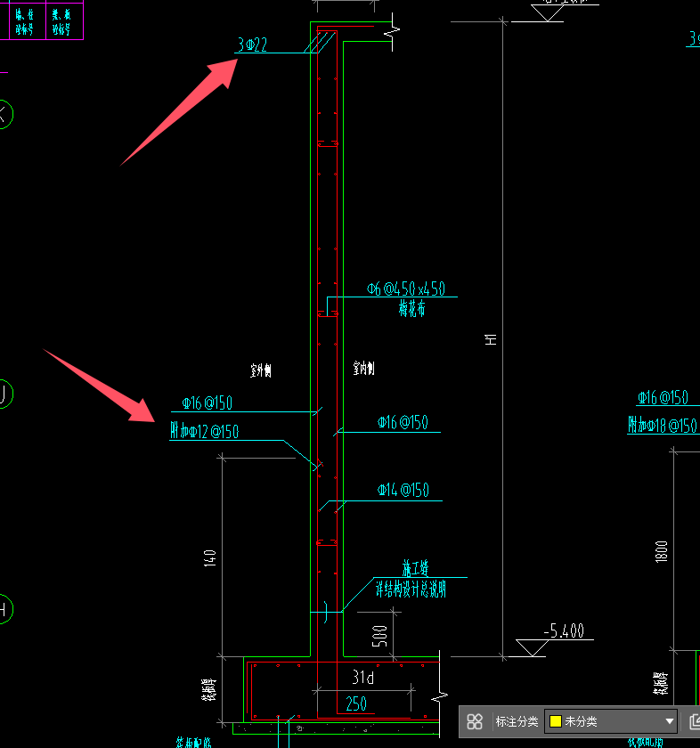Select the vertical 140 dimension text
The image size is (700, 748).
pos(210,558)
